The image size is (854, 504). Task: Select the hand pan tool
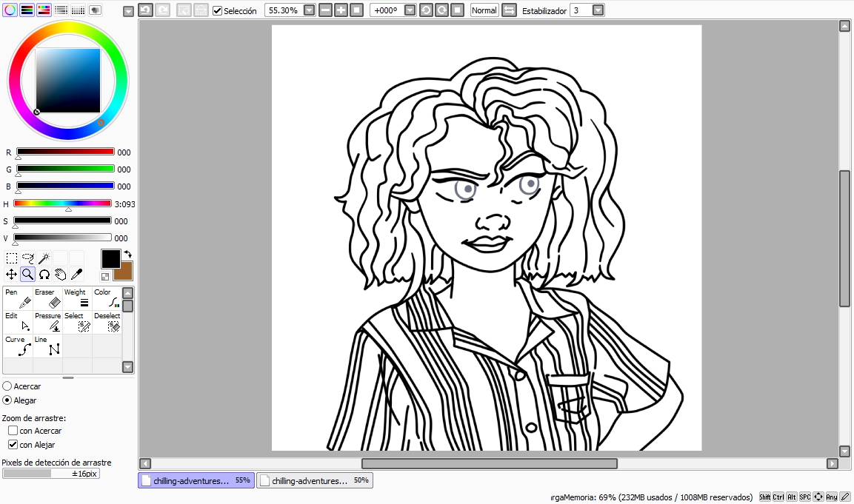point(61,275)
